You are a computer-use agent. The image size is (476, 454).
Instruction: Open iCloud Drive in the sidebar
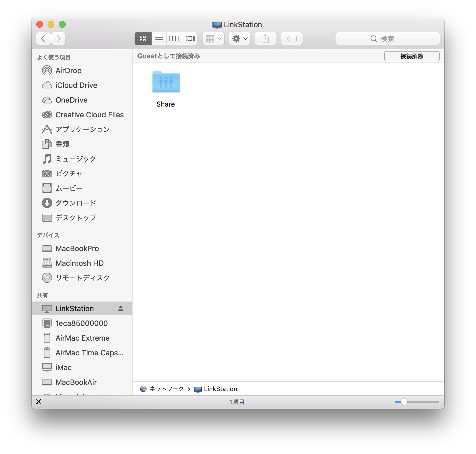point(82,85)
